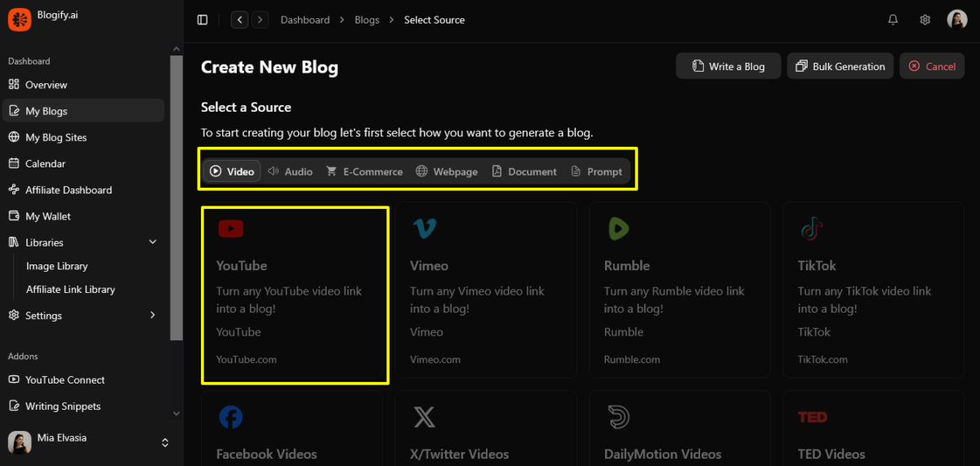Click the YouTube logo icon

(x=230, y=229)
